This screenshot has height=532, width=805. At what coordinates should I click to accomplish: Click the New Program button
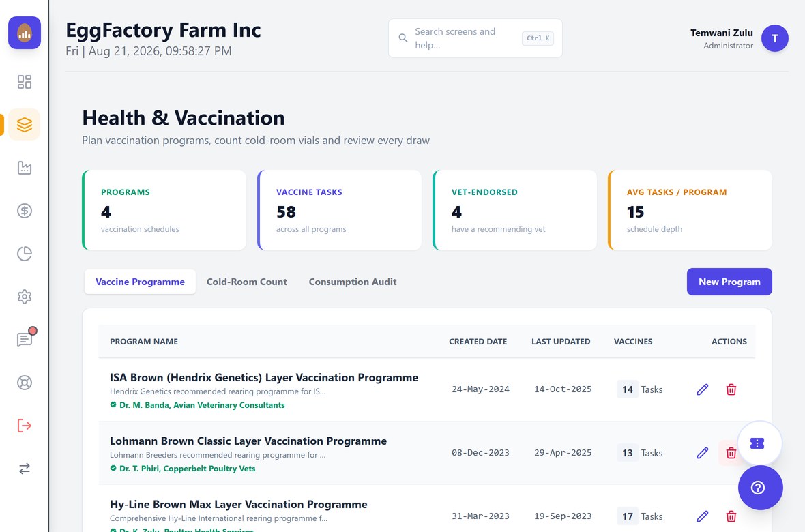click(x=729, y=282)
